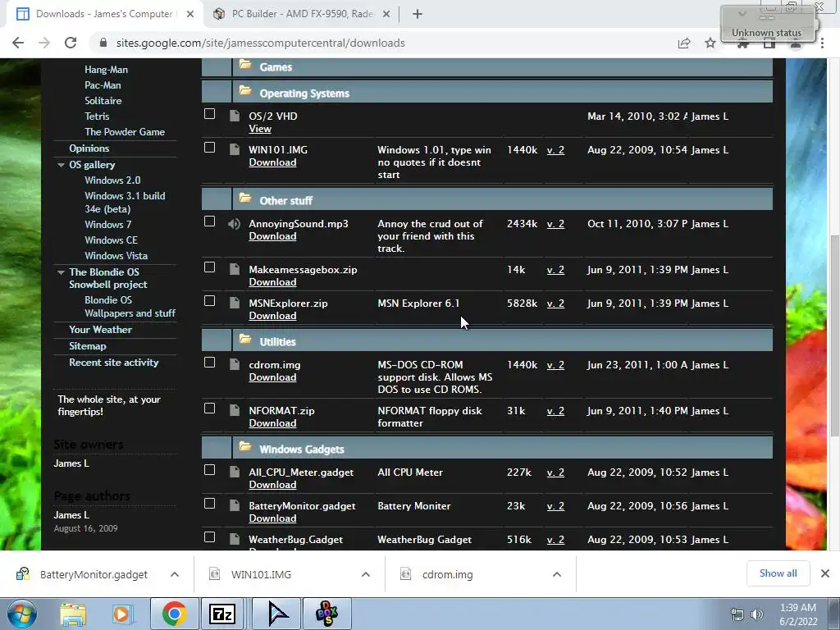Click the View link under OS/2 VHD
Viewport: 840px width, 630px height.
click(260, 129)
